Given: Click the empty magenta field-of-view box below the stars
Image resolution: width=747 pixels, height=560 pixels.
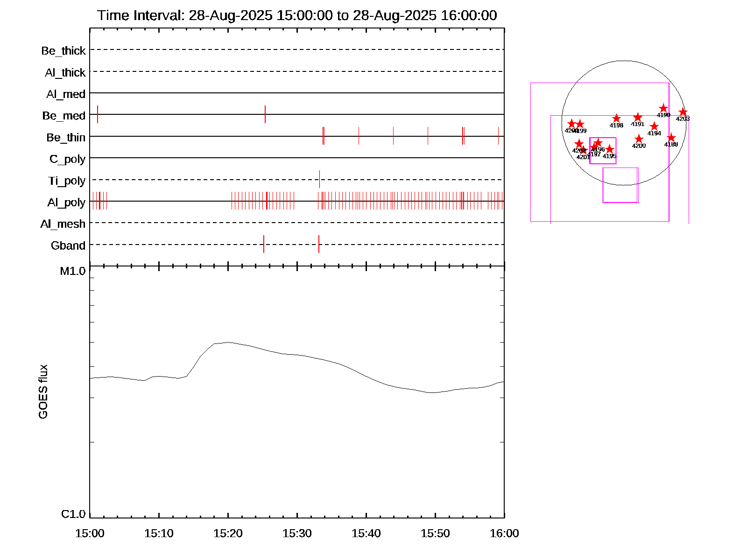Looking at the screenshot, I should coord(620,185).
